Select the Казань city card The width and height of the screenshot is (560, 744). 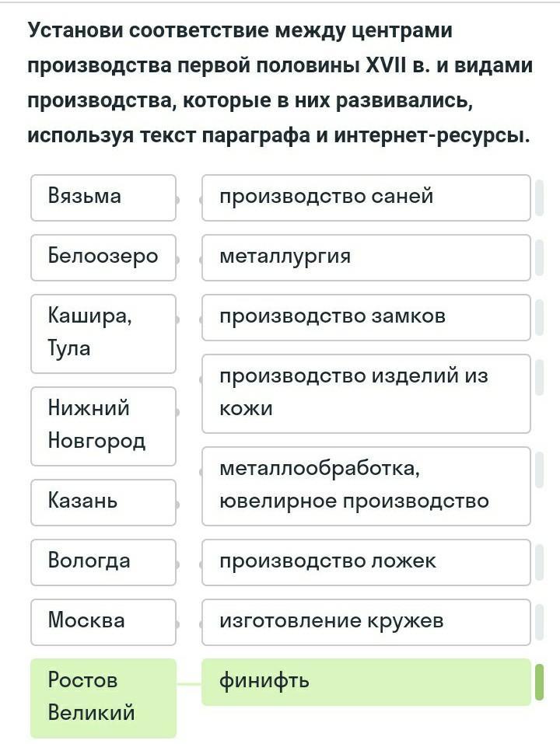[103, 502]
